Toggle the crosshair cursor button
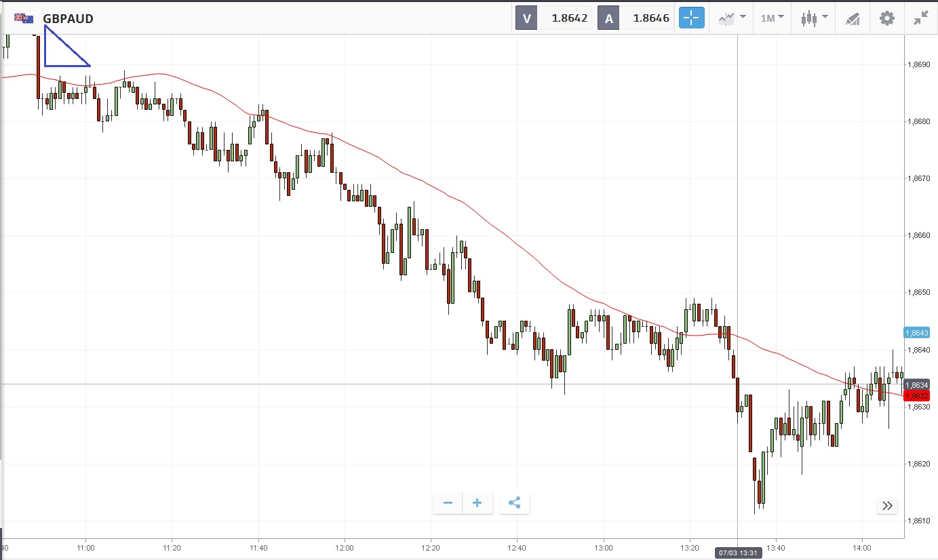 (692, 18)
